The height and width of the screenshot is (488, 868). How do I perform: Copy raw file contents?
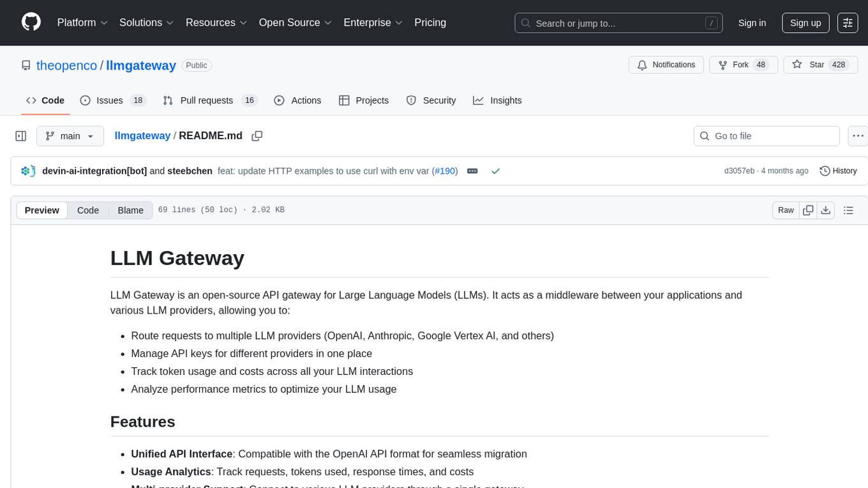tap(808, 210)
